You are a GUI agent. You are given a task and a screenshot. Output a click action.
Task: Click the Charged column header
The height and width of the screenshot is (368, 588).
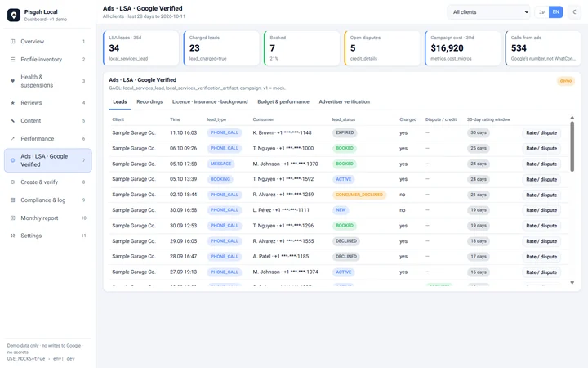click(408, 119)
